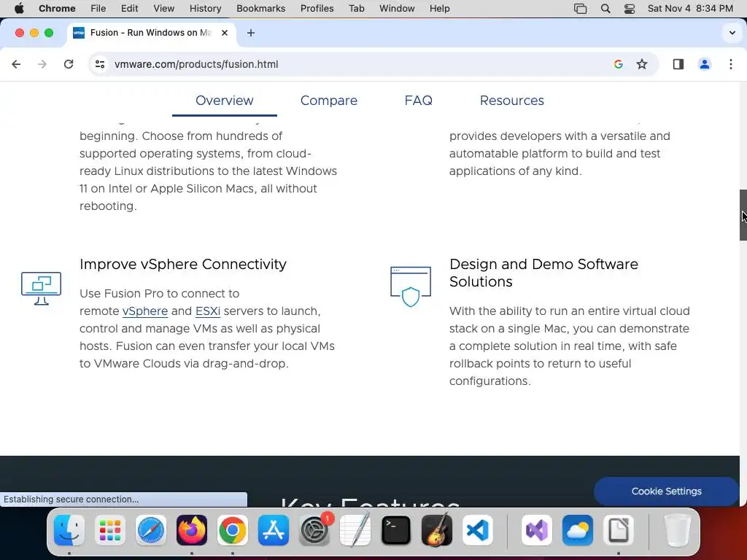View site information icon in address bar

point(99,64)
